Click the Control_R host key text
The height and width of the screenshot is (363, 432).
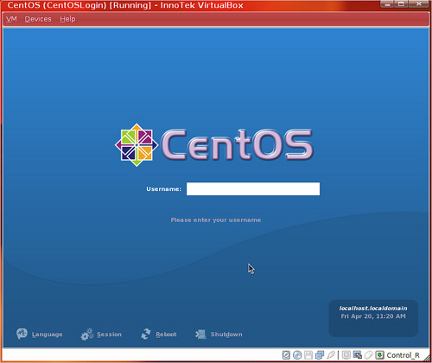coord(403,355)
